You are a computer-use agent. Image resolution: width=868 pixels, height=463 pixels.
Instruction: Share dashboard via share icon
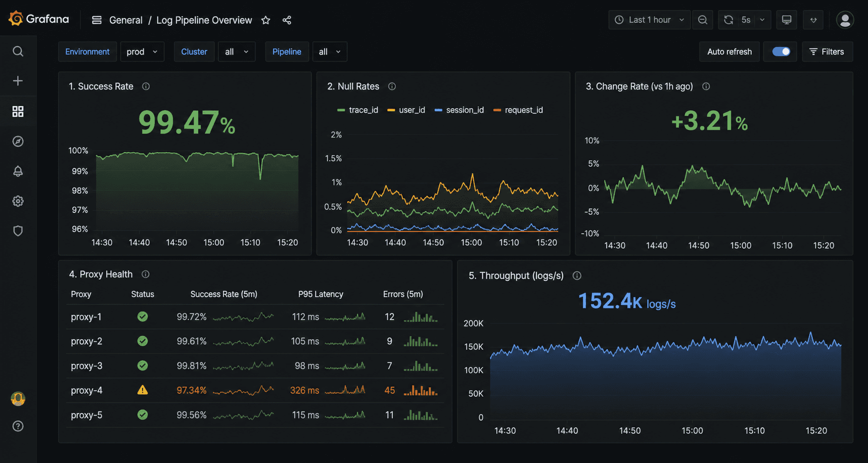click(287, 20)
